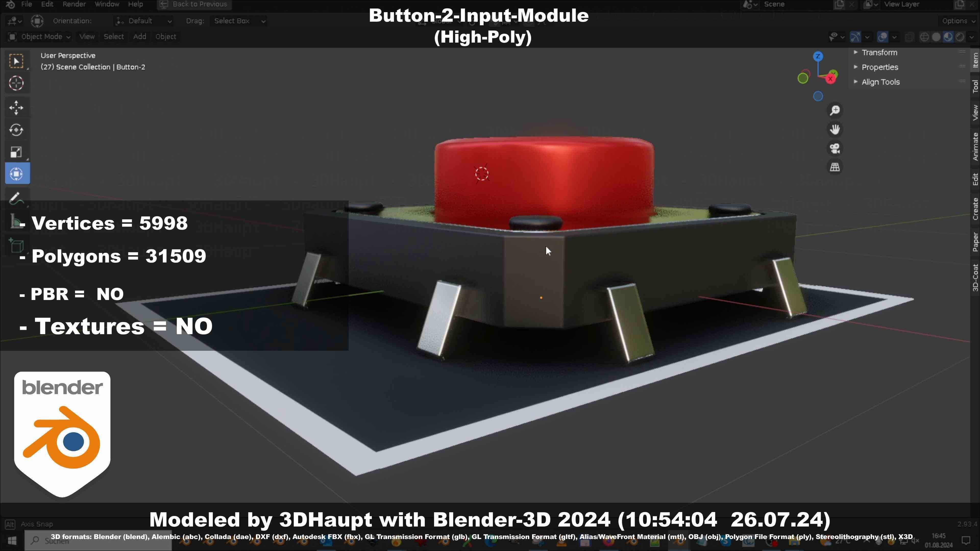Screen dimensions: 980x551
Task: Click the red X axis gizmo circle
Action: (830, 79)
